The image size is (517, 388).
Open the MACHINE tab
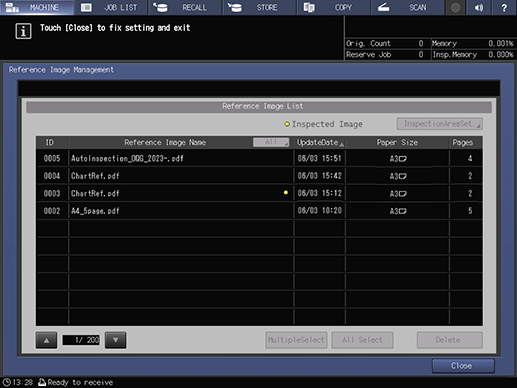37,7
